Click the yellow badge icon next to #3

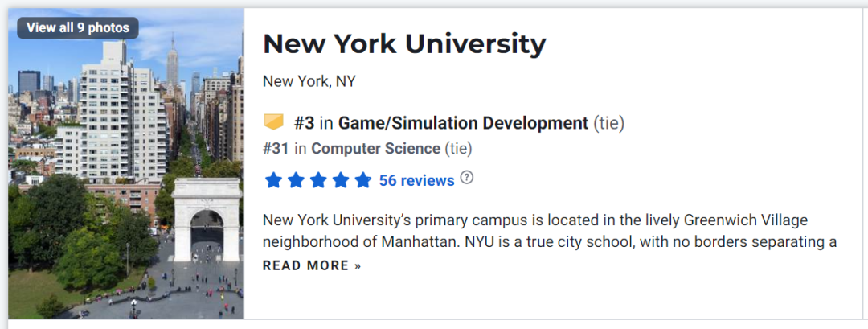pos(273,121)
